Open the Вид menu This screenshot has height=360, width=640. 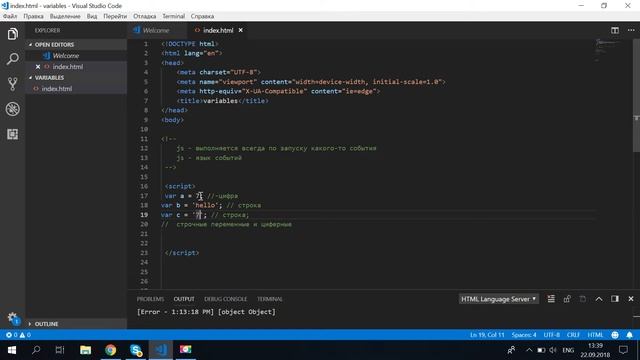[92, 16]
